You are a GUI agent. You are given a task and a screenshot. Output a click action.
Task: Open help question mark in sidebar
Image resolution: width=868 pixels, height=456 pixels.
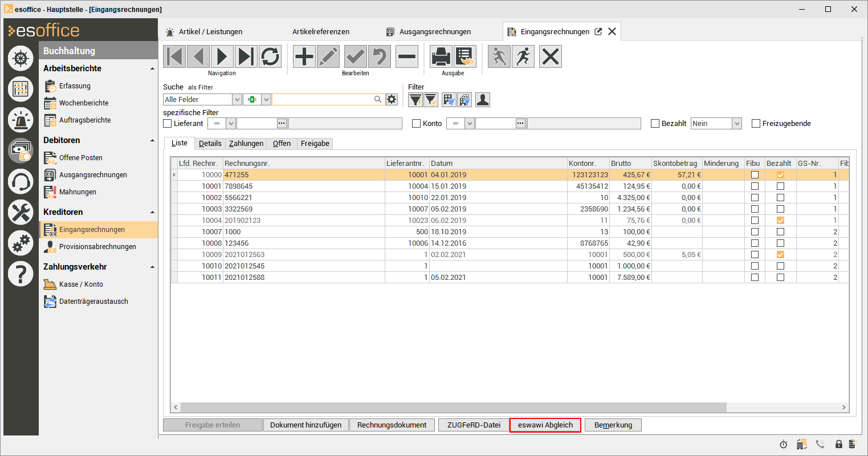coord(21,274)
